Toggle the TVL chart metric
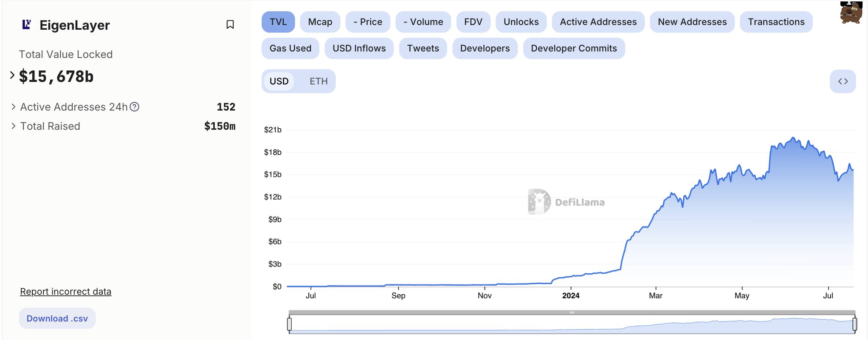The width and height of the screenshot is (868, 340). click(x=278, y=22)
